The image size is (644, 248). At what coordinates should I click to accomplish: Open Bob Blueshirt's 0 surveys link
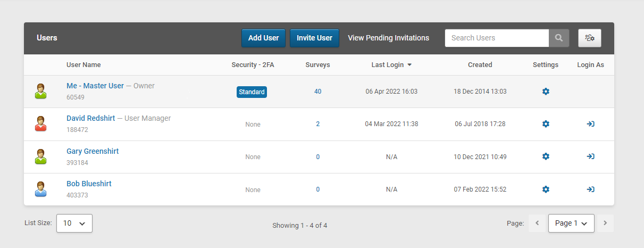[x=318, y=189]
